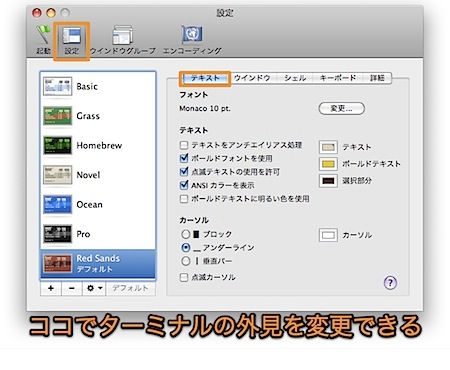Switch to the シェル tab
Screen dimensions: 450x370
click(x=295, y=78)
